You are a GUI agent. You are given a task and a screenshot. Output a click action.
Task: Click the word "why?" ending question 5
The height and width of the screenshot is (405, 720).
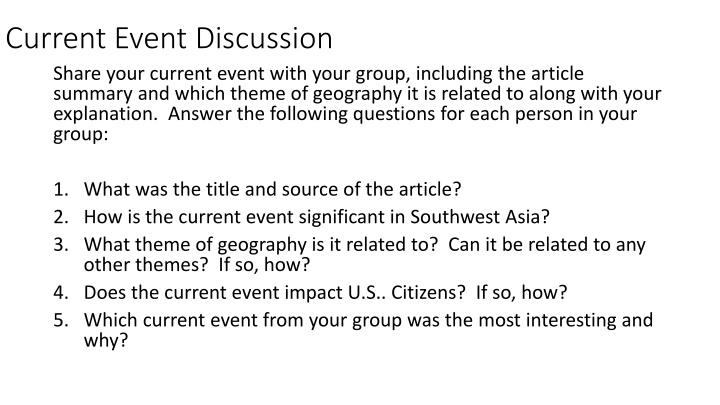(106, 341)
